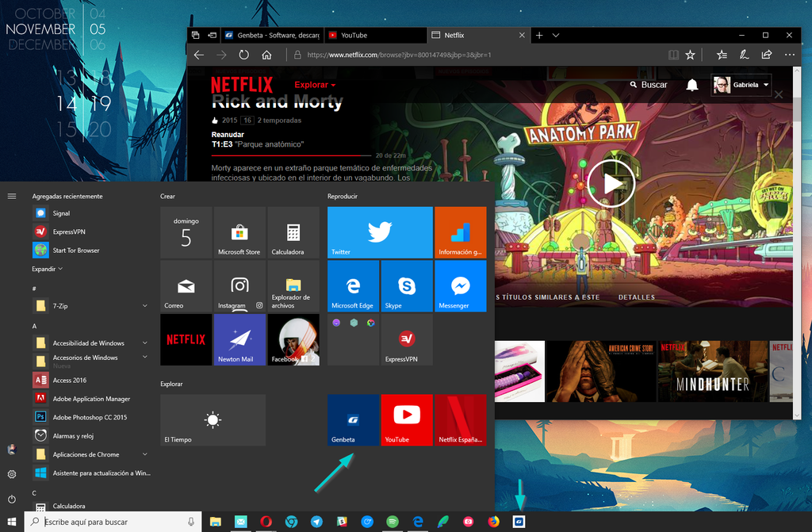This screenshot has width=812, height=532.
Task: Show the Edge tab preview chevron
Action: pyautogui.click(x=556, y=35)
